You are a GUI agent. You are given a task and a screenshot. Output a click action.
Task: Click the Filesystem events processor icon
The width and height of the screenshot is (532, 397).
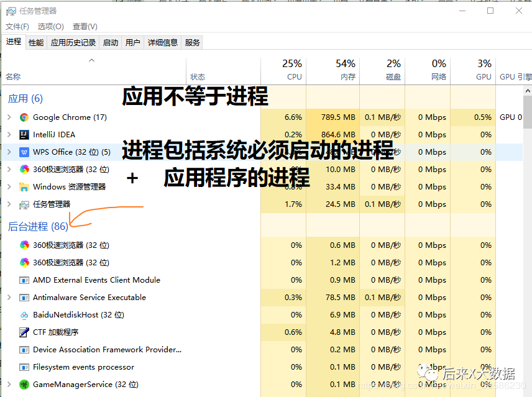[24, 367]
